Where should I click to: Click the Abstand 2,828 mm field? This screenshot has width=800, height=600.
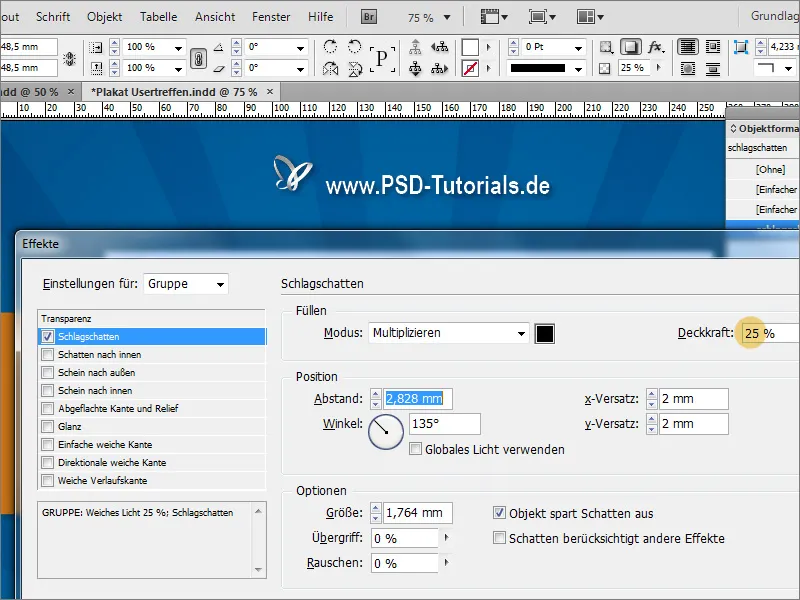417,398
